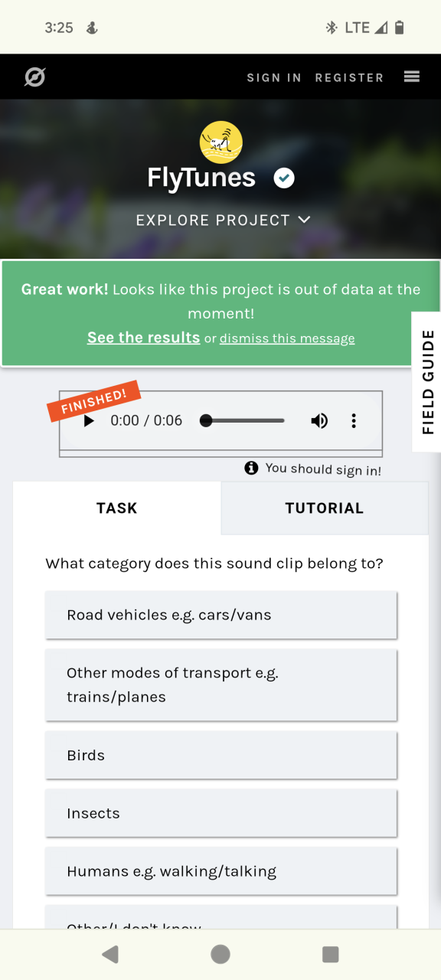The height and width of the screenshot is (980, 441).
Task: Select Humans e.g. walking/talking option
Action: [x=221, y=871]
